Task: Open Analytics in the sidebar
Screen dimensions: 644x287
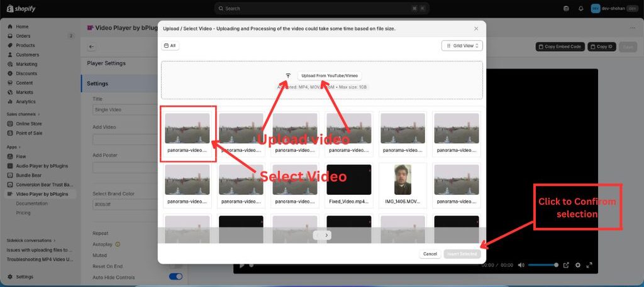Action: click(26, 101)
